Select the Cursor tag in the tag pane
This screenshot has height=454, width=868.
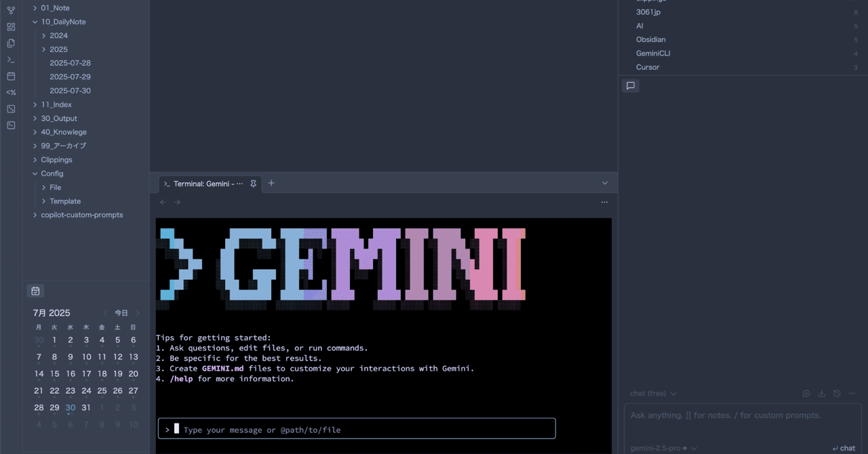click(647, 67)
